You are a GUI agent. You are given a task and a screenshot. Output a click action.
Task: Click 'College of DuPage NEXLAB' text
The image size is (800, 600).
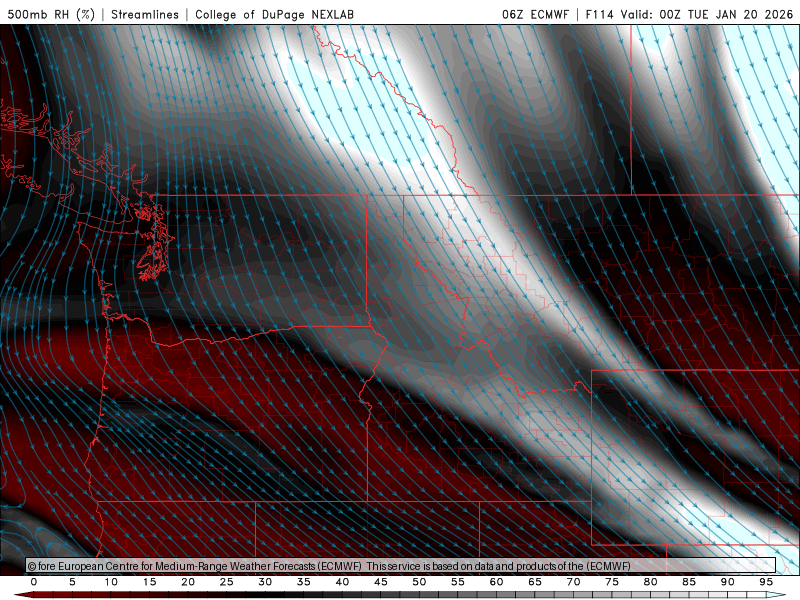274,14
